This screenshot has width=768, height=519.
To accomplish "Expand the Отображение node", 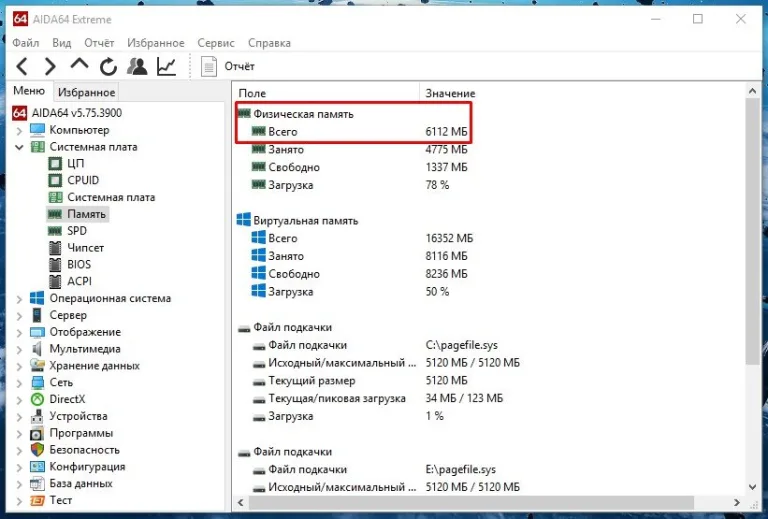I will 19,333.
